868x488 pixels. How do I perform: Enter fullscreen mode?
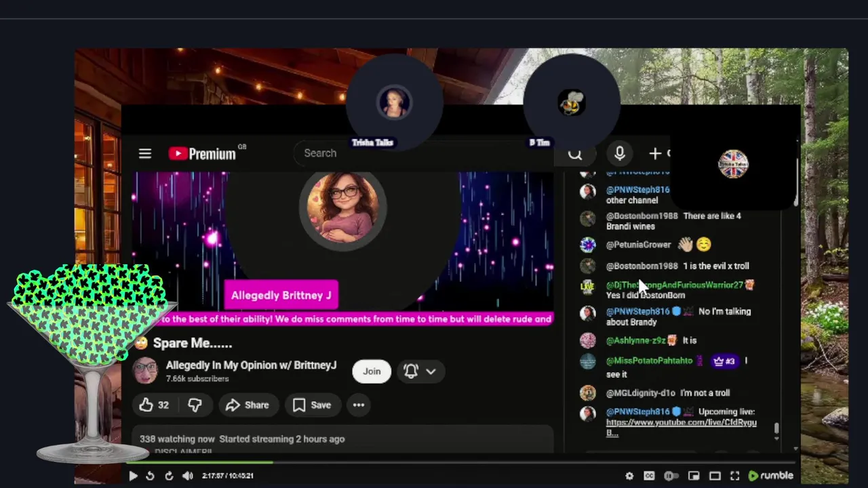point(734,476)
